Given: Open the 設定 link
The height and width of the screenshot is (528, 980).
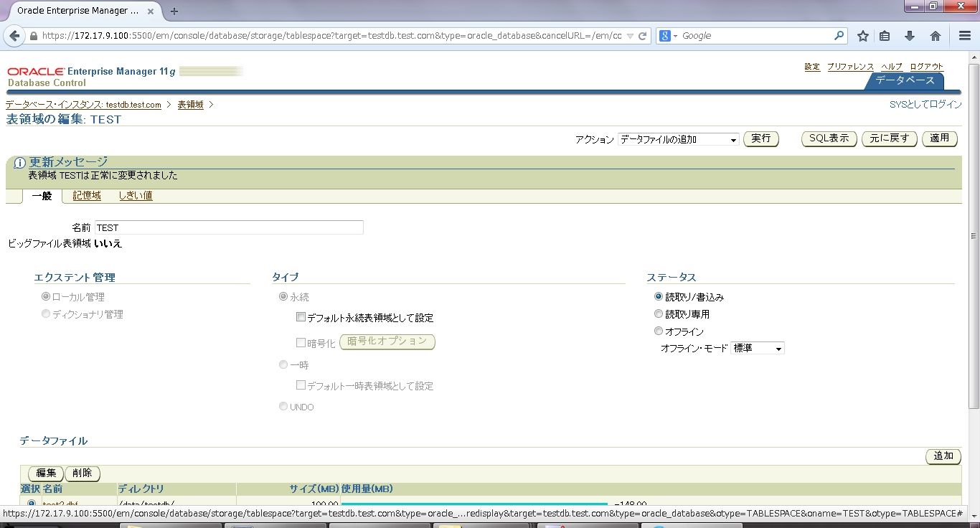Looking at the screenshot, I should tap(812, 67).
